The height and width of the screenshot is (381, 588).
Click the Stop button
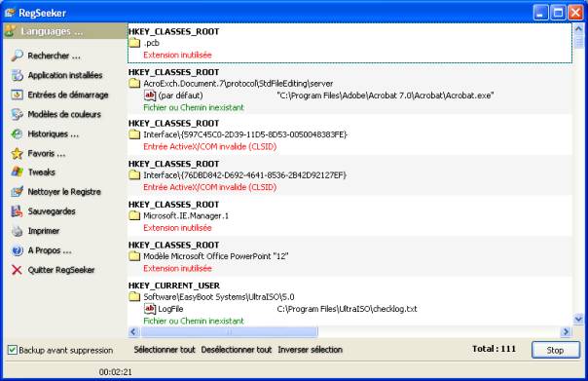click(x=555, y=350)
